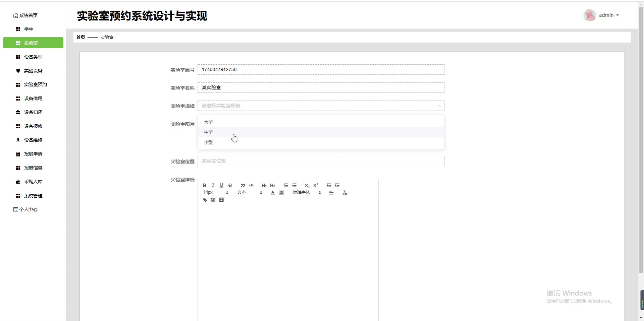
Task: Focus the 实验室位置 input field
Action: [x=321, y=161]
